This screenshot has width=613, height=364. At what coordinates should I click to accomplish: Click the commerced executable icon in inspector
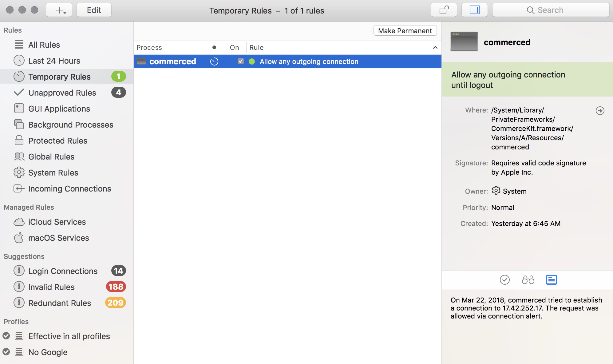(x=464, y=41)
